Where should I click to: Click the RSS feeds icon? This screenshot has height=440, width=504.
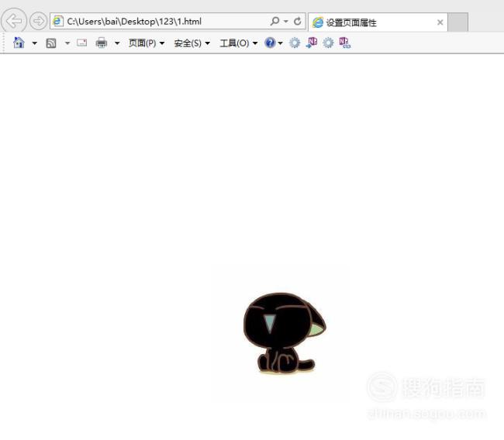tap(50, 43)
